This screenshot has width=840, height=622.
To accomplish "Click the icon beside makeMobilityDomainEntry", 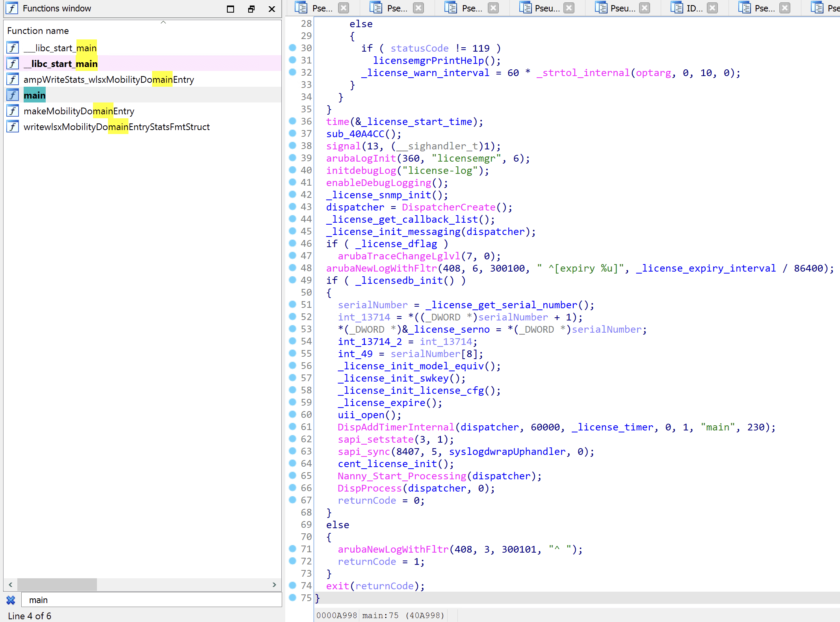I will 13,111.
